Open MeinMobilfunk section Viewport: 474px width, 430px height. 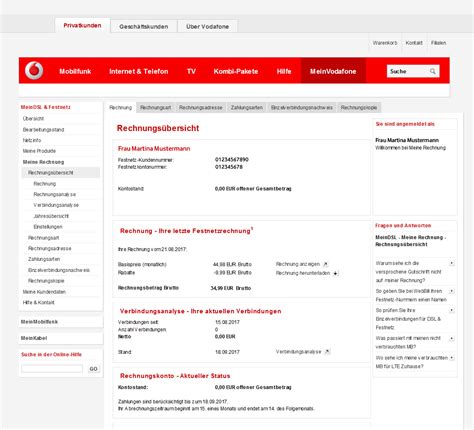61,322
